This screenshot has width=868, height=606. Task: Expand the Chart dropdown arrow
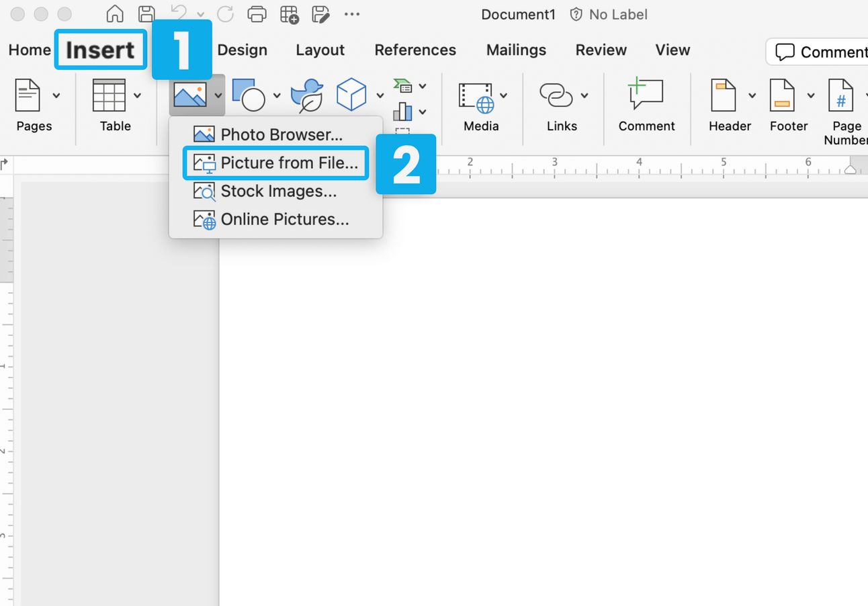423,112
